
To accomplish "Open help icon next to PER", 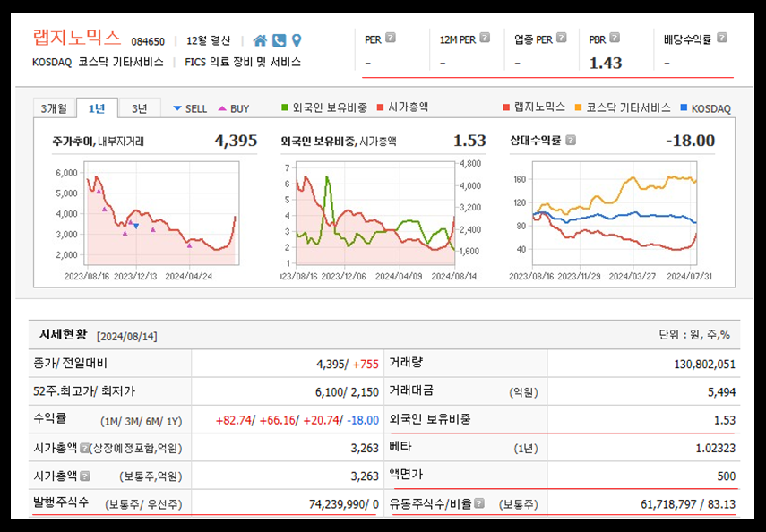I will point(391,37).
